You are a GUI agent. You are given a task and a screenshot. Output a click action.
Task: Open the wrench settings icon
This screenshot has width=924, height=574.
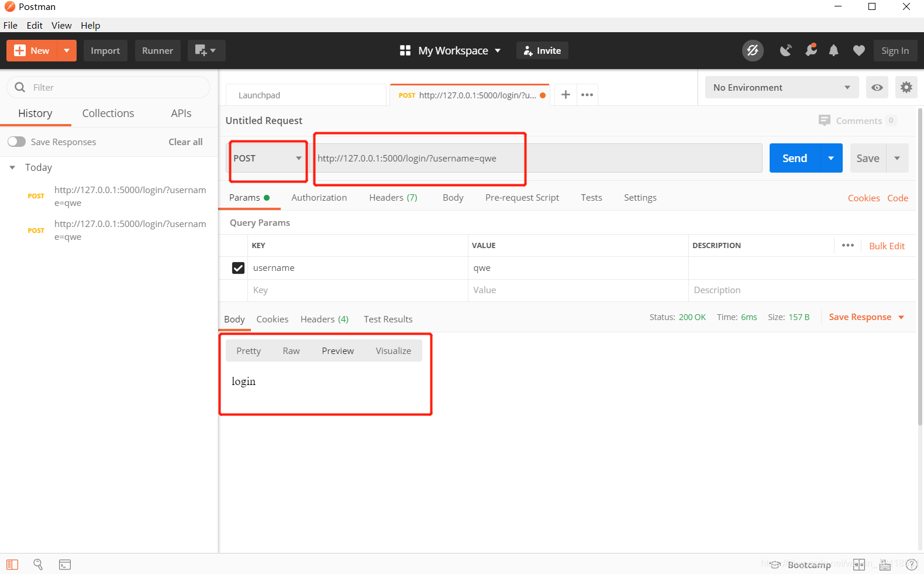click(x=811, y=51)
